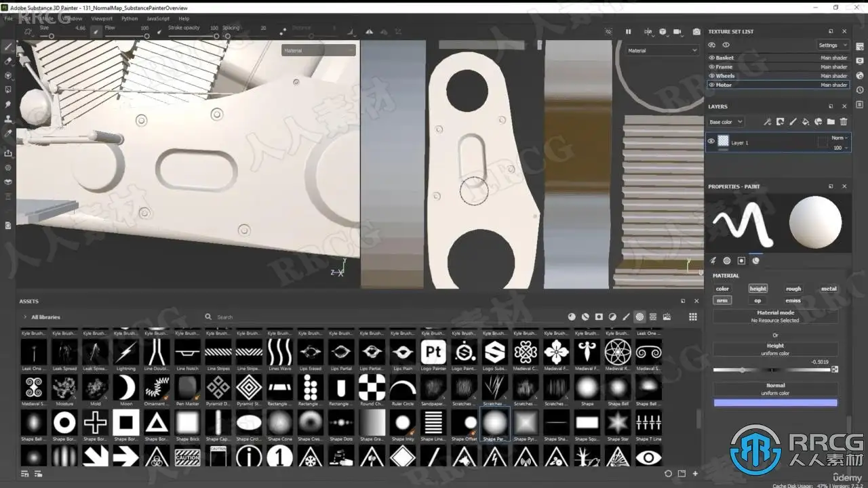
Task: Open the History clock icon on right dock
Action: click(860, 89)
